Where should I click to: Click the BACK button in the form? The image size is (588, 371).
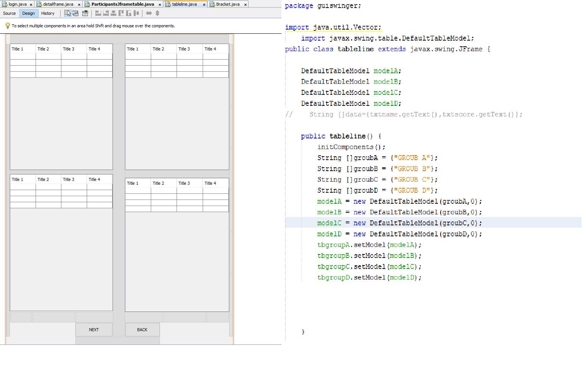click(142, 330)
